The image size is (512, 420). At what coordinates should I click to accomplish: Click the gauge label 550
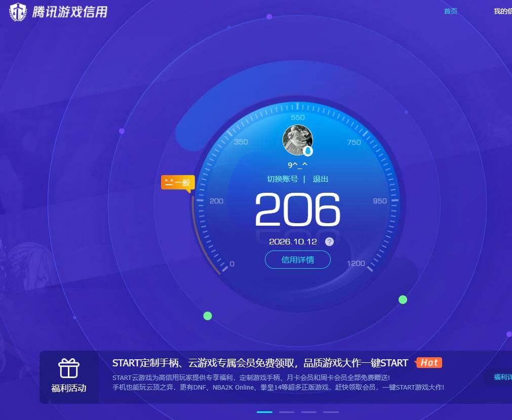point(297,117)
